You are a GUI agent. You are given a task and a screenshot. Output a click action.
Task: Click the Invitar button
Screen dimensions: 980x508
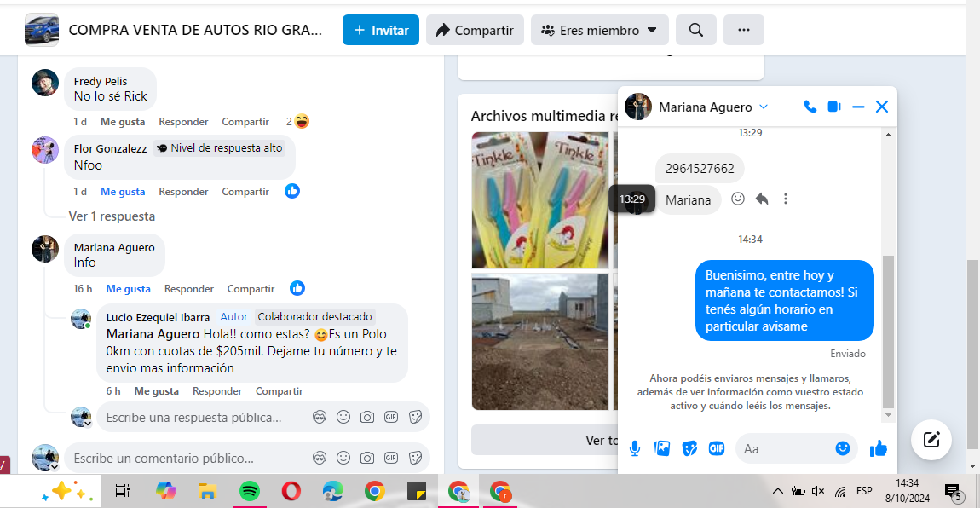(x=381, y=30)
